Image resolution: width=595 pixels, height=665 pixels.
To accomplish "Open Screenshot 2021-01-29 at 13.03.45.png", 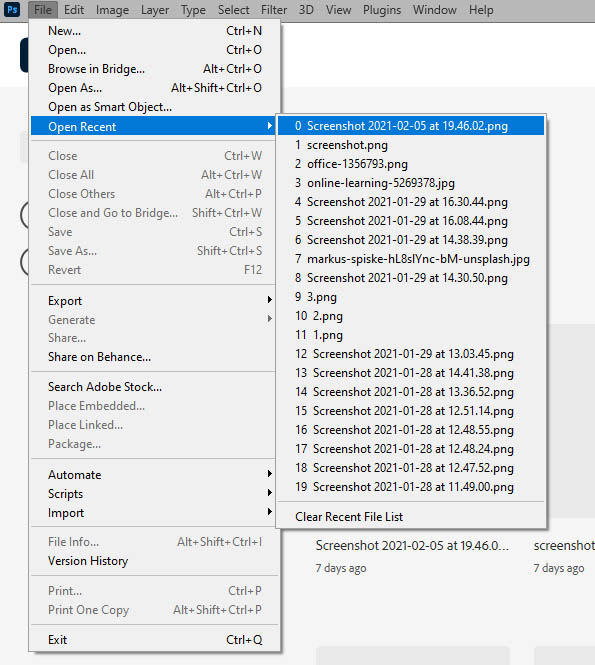I will click(x=411, y=354).
